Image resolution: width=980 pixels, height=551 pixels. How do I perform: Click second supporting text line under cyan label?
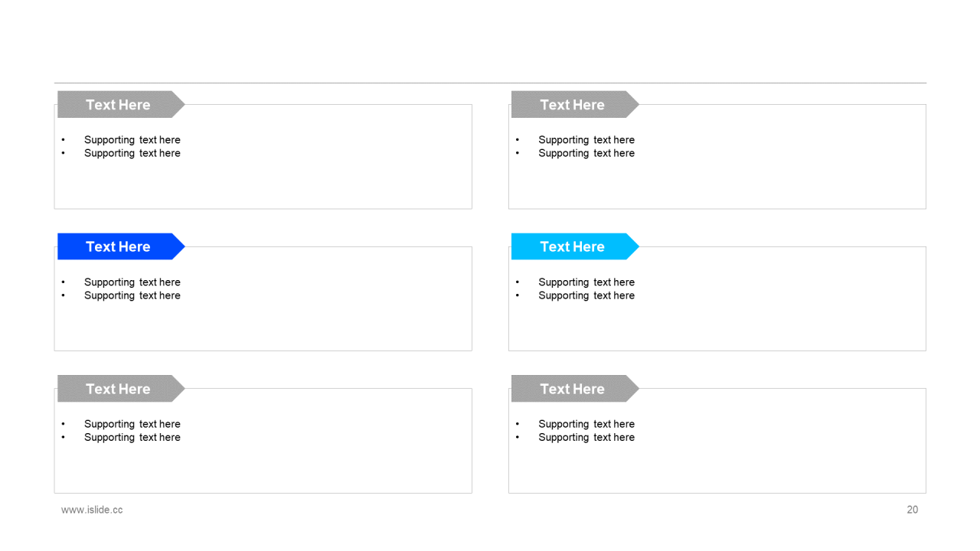(x=586, y=295)
